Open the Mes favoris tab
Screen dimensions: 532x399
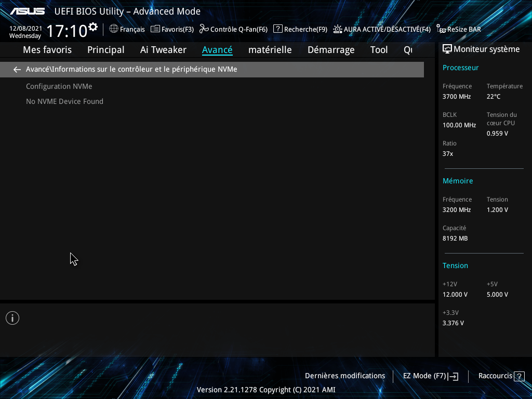[x=47, y=50]
